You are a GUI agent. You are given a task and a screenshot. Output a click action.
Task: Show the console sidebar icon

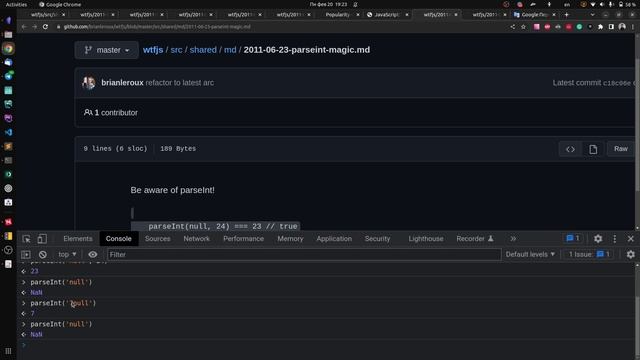click(x=26, y=255)
